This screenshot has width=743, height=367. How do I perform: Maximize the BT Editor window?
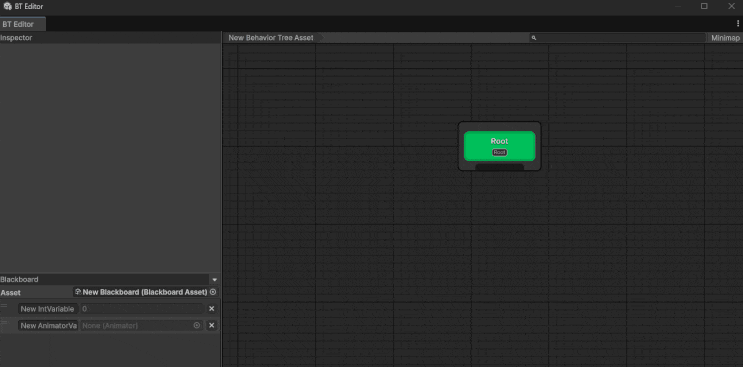704,6
